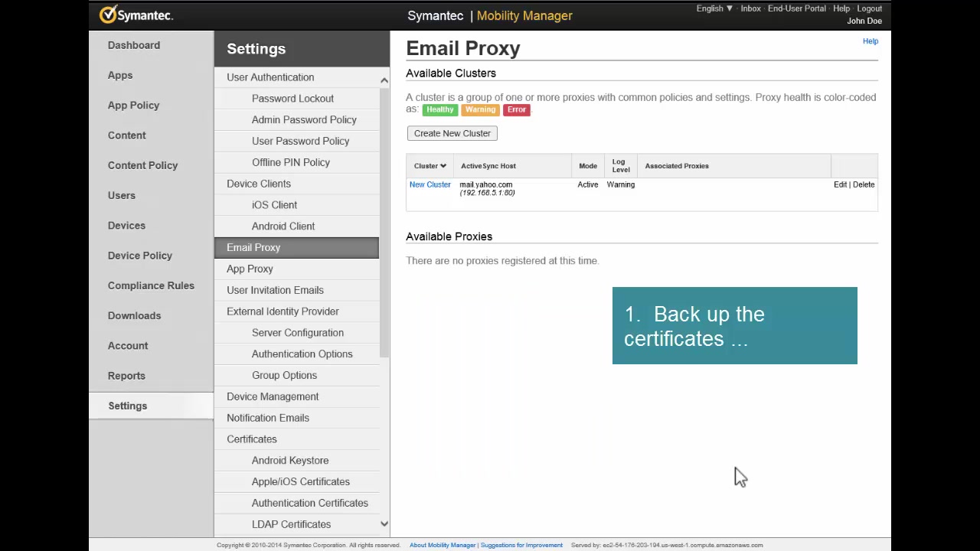Open Suggestions for Improvement link

coord(521,545)
